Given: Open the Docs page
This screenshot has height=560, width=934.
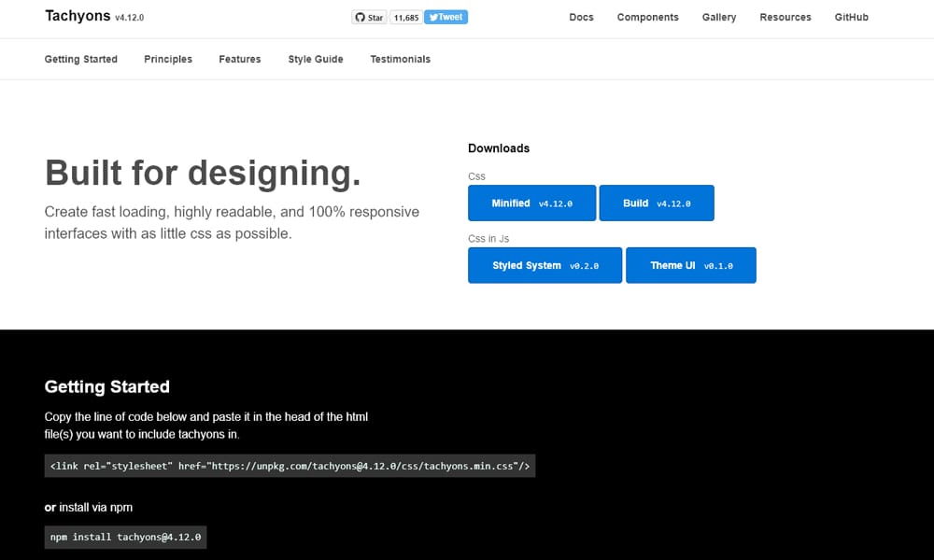Looking at the screenshot, I should point(581,17).
